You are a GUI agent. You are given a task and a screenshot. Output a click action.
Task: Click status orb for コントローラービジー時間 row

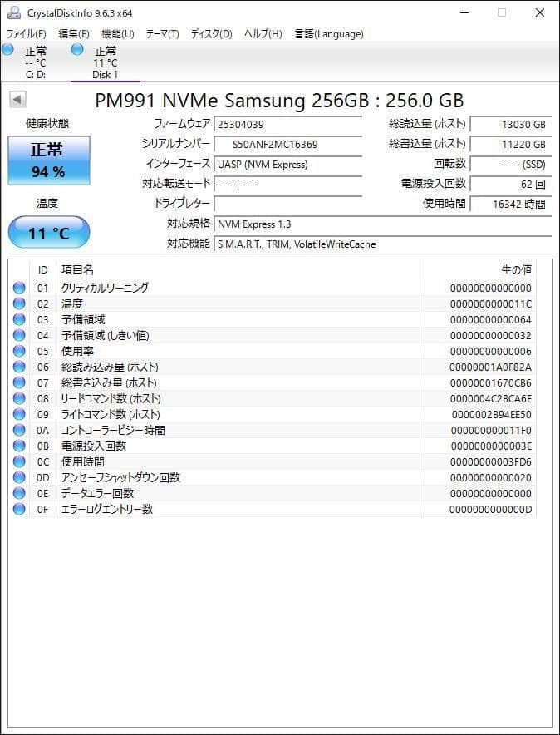pyautogui.click(x=19, y=430)
